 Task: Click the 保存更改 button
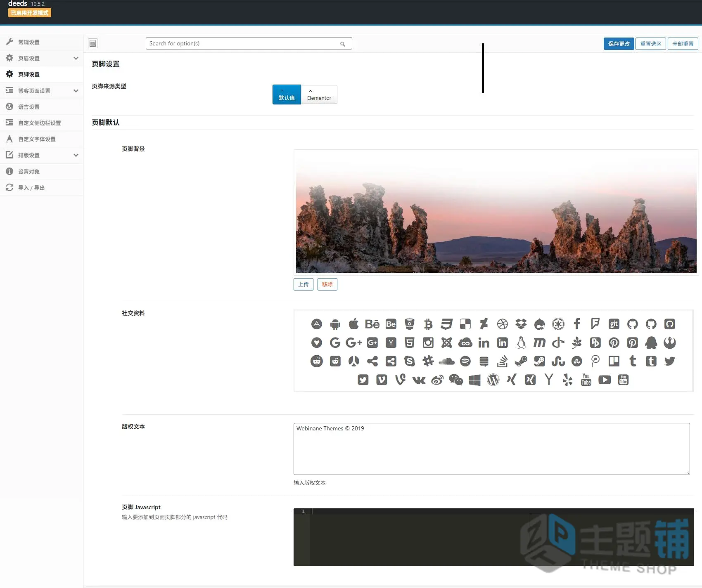(x=619, y=44)
